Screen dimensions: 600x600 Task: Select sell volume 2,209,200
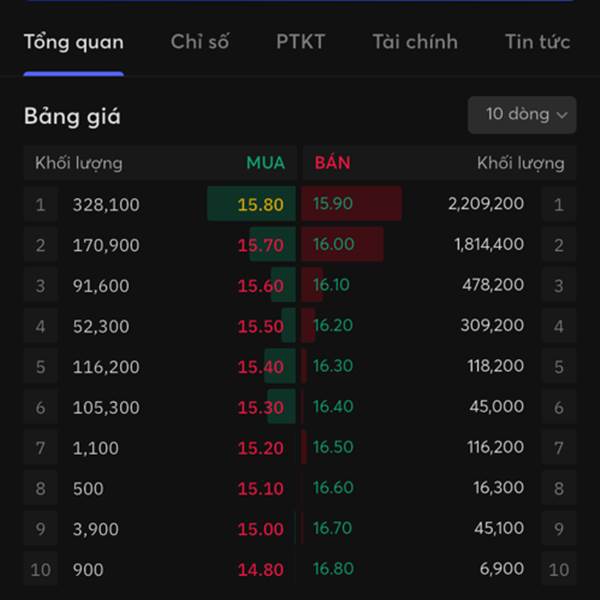click(x=486, y=204)
